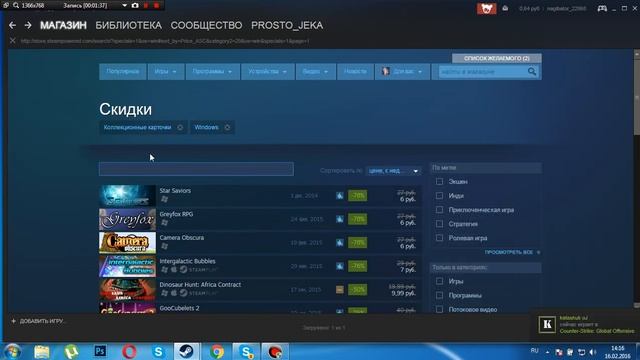The image size is (640, 360).
Task: Click camera icon in recorder toolbar
Action: pyautogui.click(x=135, y=5)
